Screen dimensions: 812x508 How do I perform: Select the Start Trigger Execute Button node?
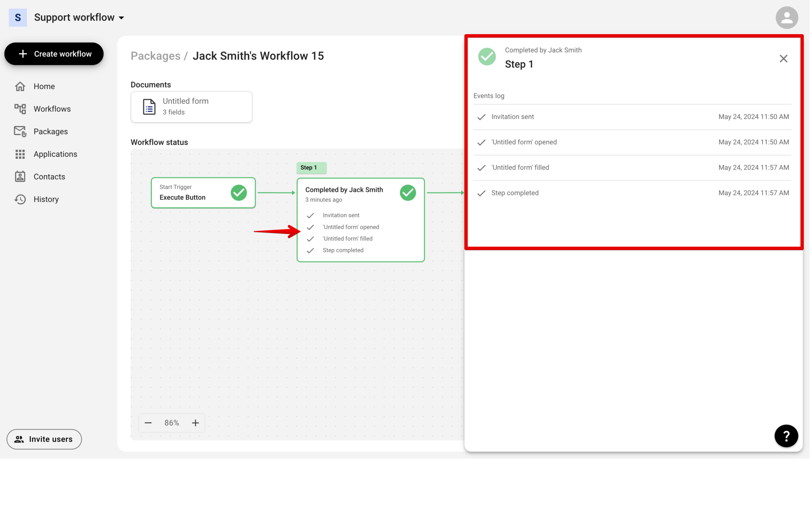click(203, 193)
